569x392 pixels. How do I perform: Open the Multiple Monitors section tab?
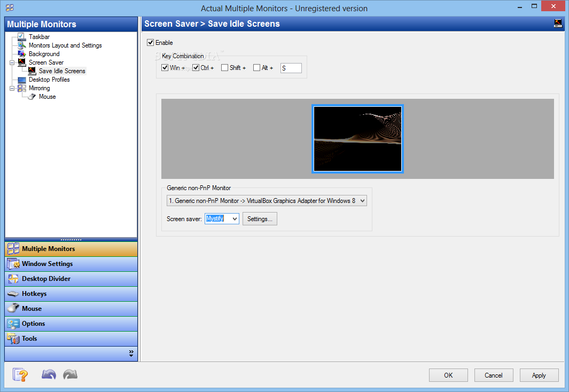(x=71, y=249)
